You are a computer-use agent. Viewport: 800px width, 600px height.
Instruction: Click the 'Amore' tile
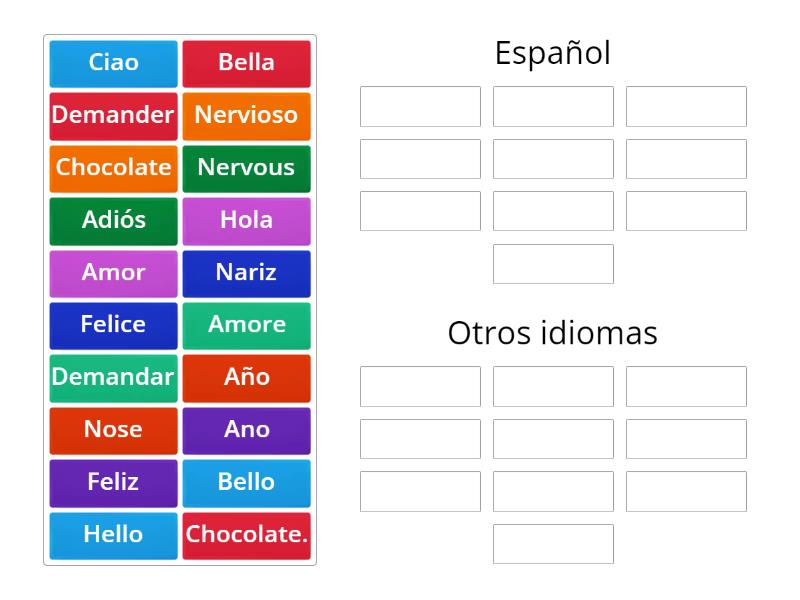click(x=246, y=325)
